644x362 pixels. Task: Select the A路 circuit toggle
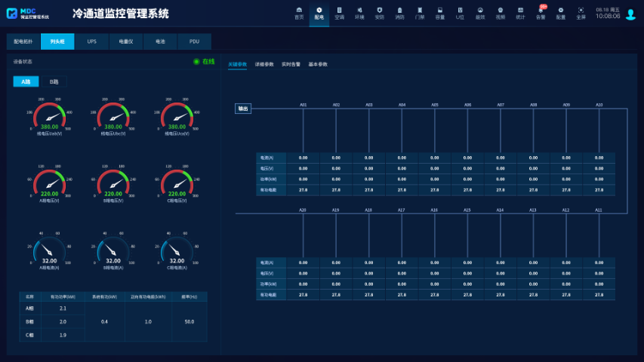(x=25, y=81)
